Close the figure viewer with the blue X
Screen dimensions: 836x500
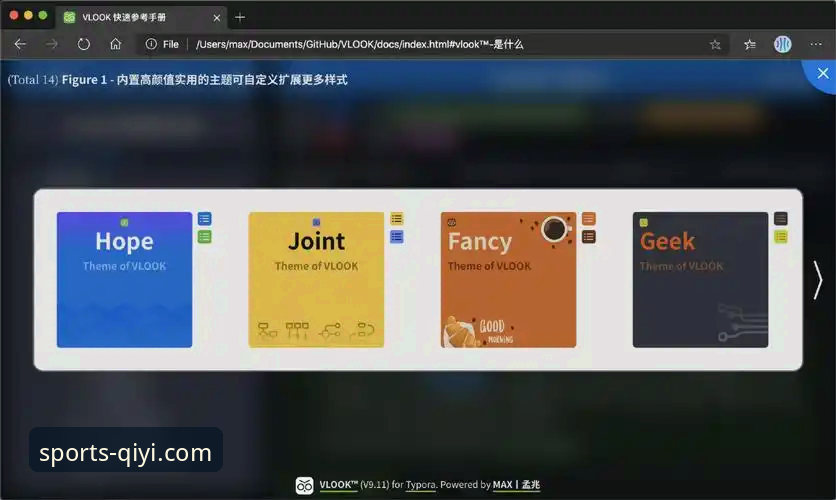823,74
